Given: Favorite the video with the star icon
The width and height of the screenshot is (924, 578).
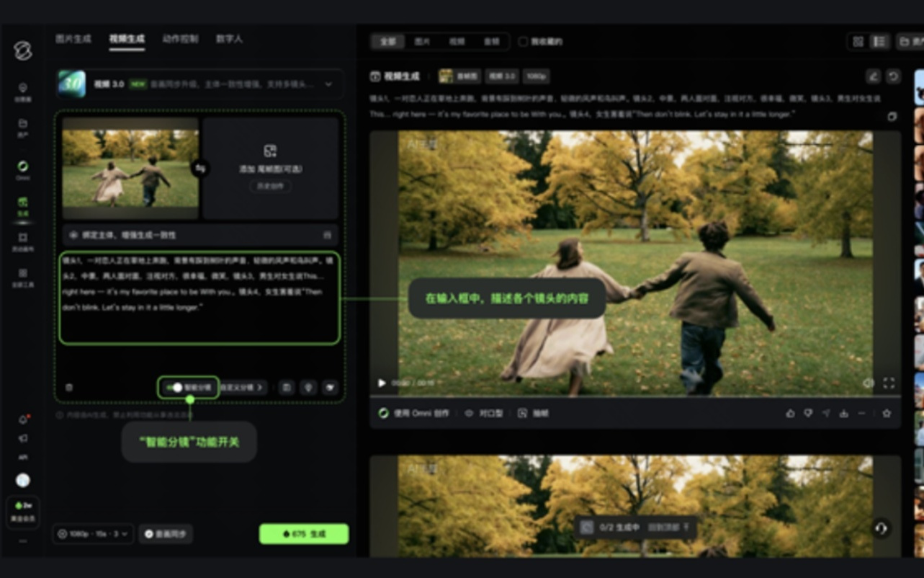Looking at the screenshot, I should (887, 414).
